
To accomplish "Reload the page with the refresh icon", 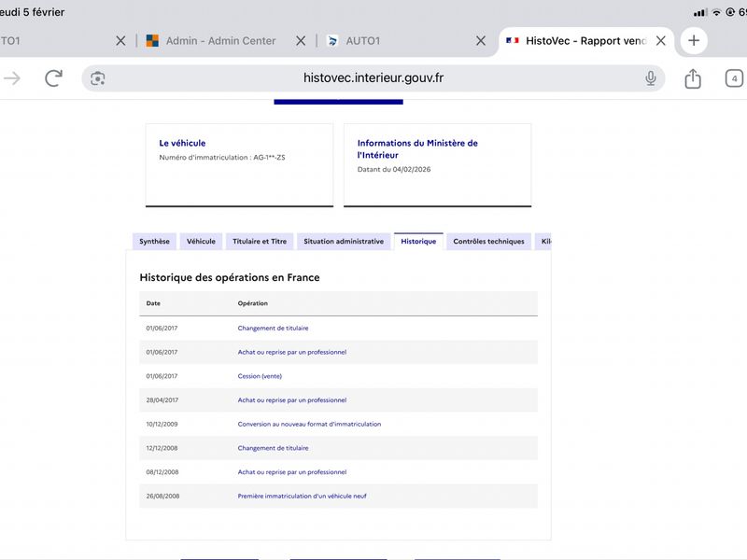I will (x=53, y=78).
